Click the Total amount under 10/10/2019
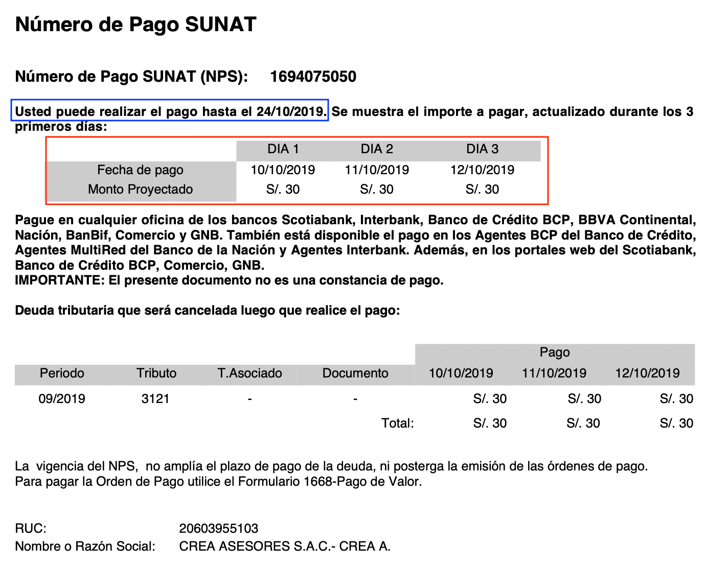728x568 pixels. tap(490, 423)
